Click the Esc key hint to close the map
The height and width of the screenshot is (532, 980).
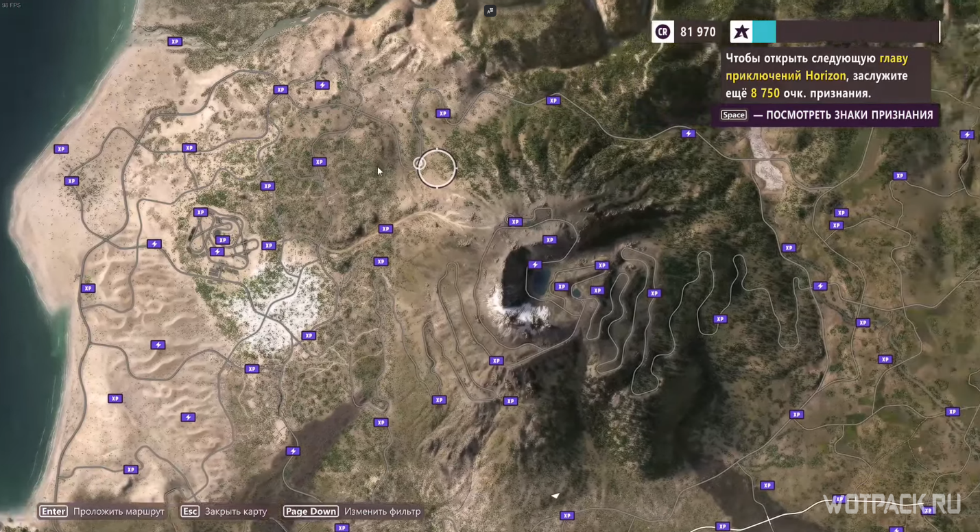coord(190,511)
